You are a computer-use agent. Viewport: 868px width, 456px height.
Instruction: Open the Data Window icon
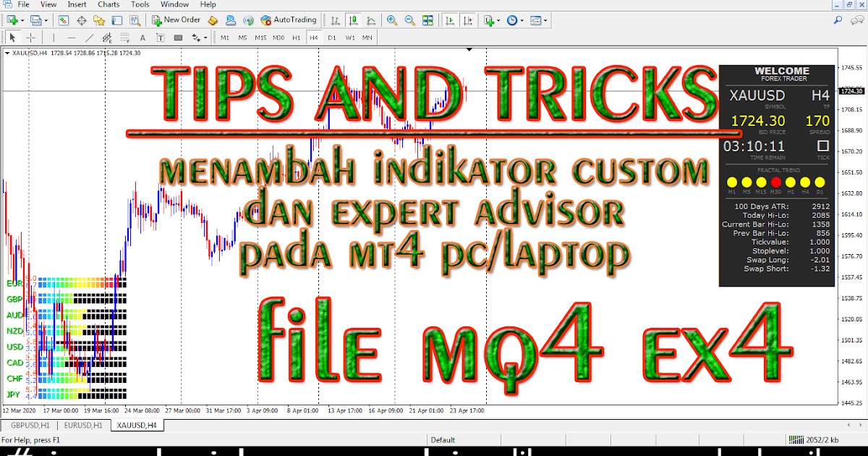tap(82, 20)
